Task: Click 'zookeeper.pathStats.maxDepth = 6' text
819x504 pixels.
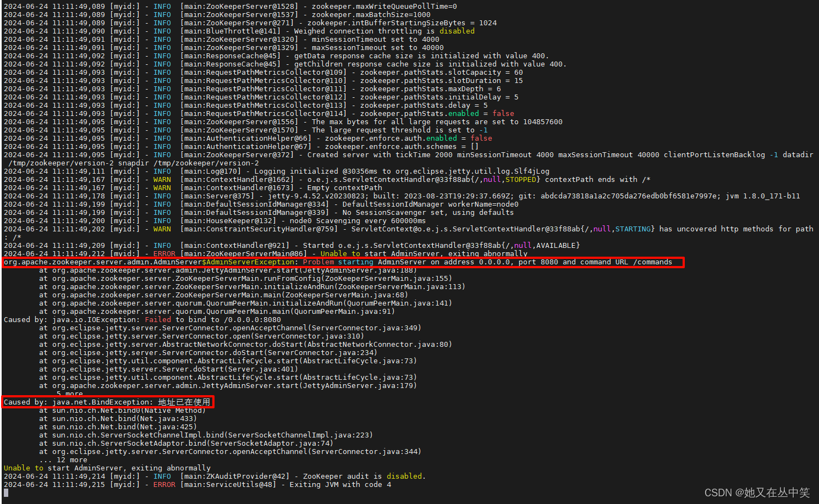Action: (x=430, y=89)
